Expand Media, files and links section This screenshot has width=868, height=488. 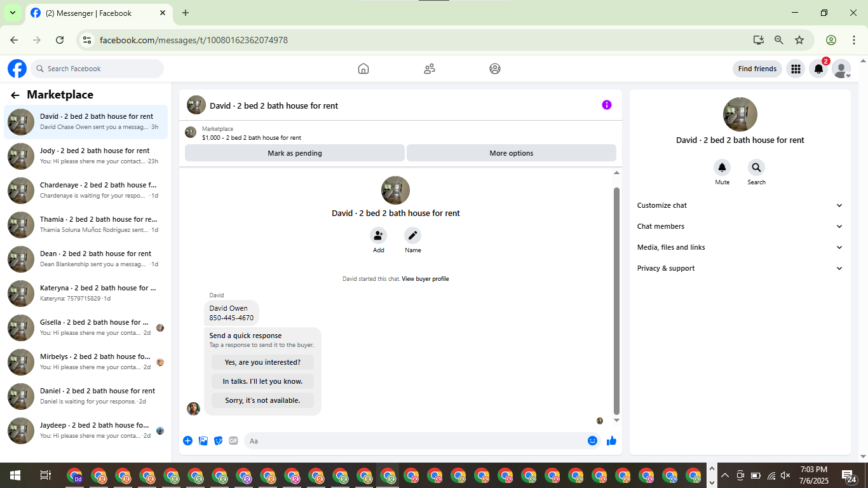click(740, 247)
